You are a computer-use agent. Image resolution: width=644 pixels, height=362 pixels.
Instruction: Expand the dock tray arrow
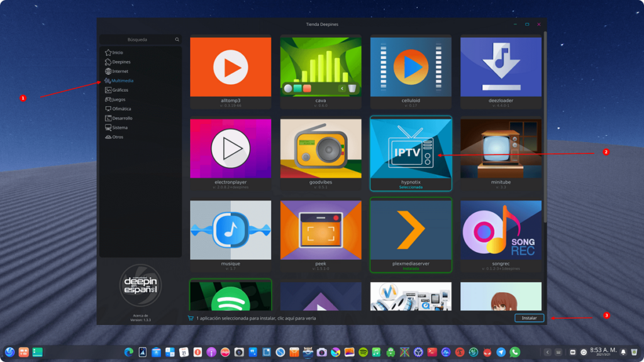tap(547, 352)
